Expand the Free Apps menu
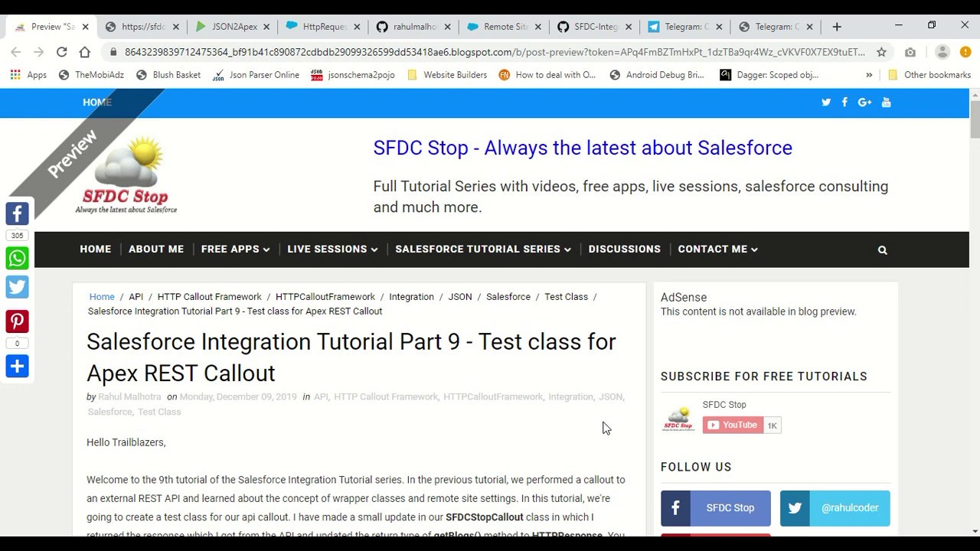 [235, 249]
